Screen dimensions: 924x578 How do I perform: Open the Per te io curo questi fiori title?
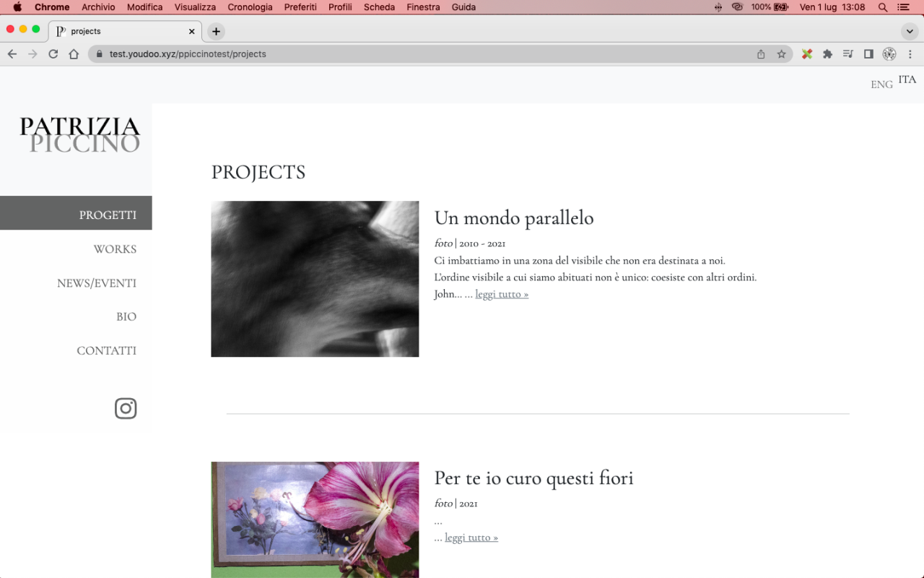pyautogui.click(x=534, y=478)
